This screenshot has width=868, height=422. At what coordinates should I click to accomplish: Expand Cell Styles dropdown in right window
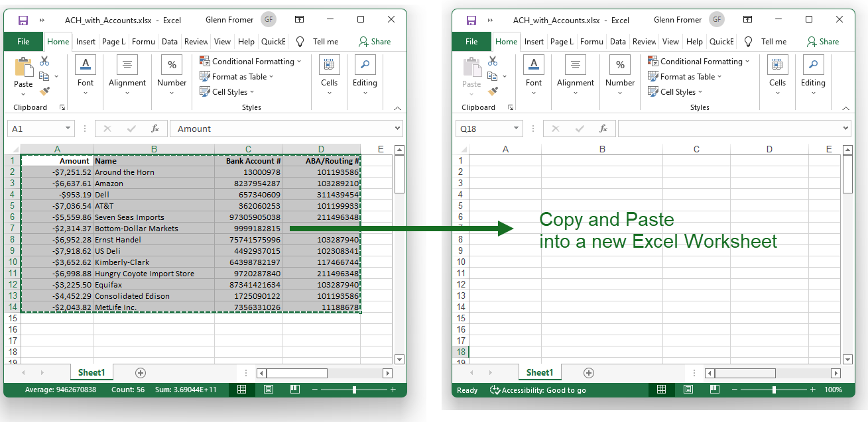tap(700, 92)
